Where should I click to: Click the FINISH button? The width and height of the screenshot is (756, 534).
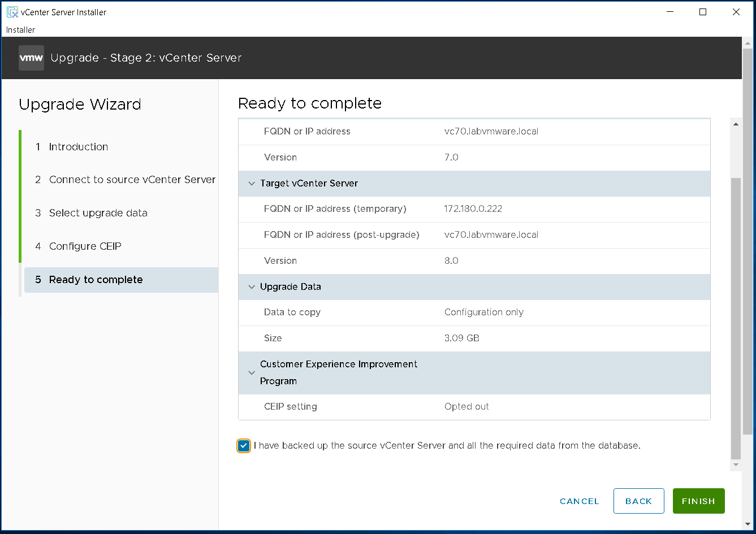(x=699, y=501)
